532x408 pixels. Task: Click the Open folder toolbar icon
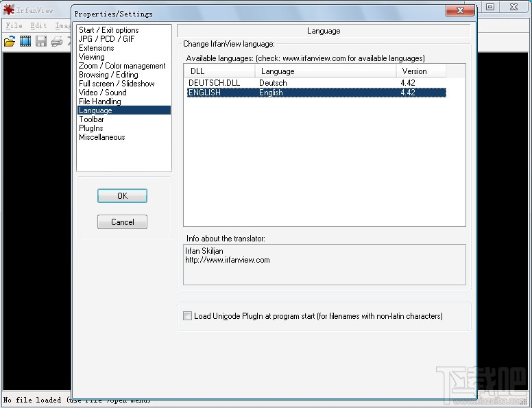pos(10,41)
